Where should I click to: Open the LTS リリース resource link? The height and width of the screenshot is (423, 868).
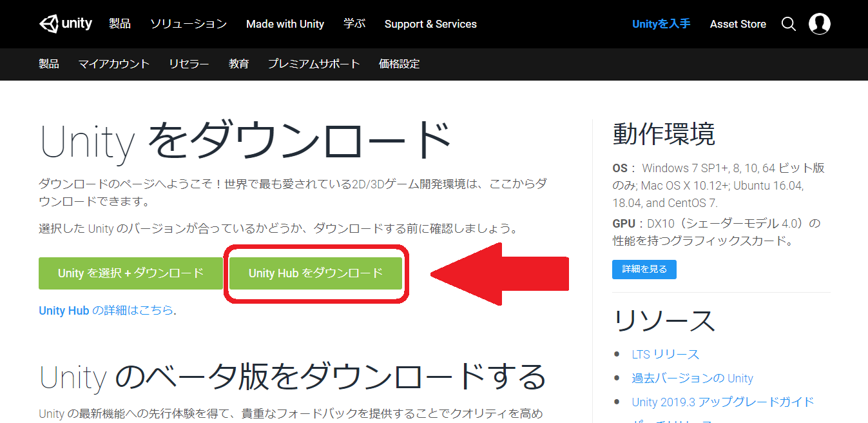click(665, 354)
